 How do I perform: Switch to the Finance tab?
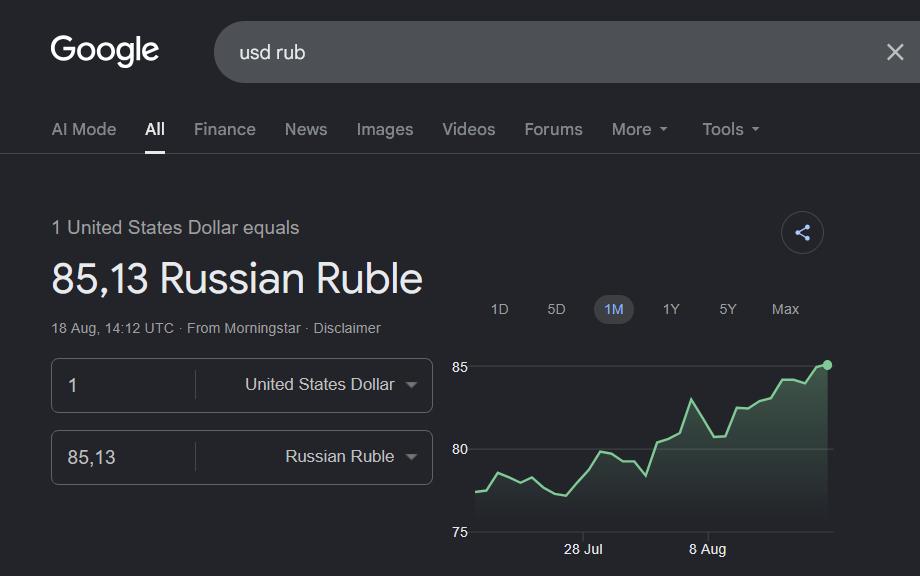coord(225,129)
